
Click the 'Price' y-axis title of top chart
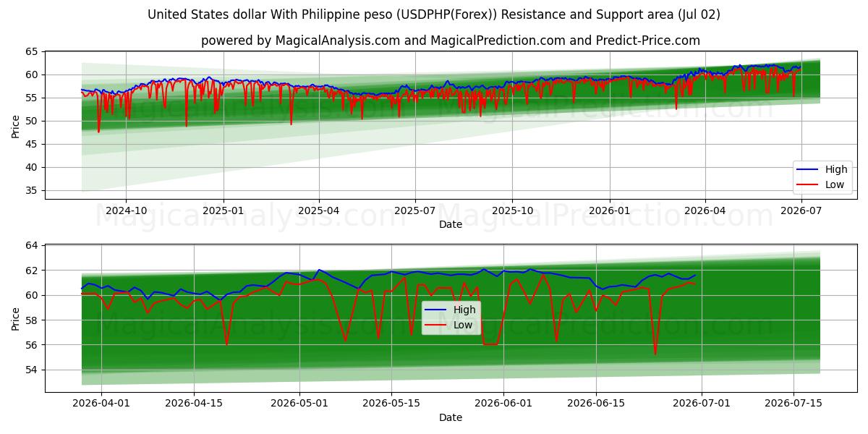click(x=16, y=125)
